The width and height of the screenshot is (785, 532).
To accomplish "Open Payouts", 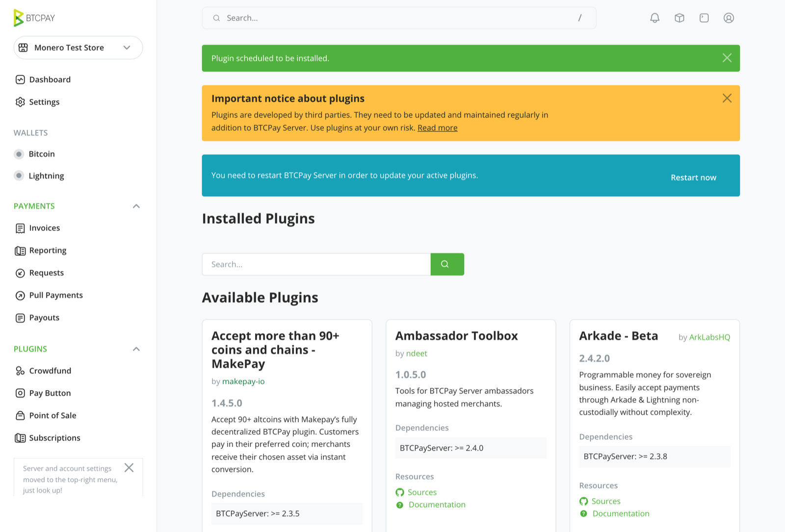I will pyautogui.click(x=44, y=318).
